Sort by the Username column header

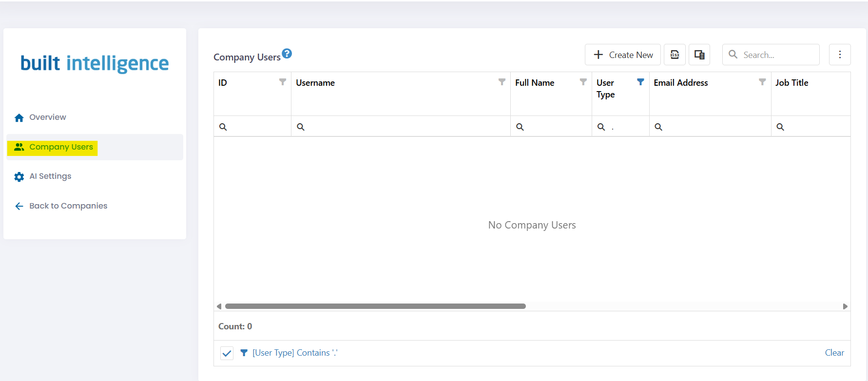315,83
